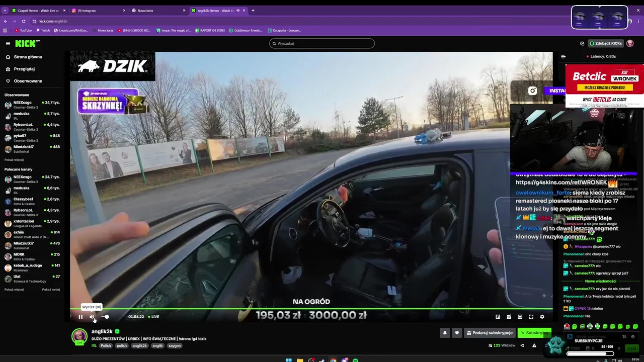Enter fullscreen mode icon

[x=531, y=317]
